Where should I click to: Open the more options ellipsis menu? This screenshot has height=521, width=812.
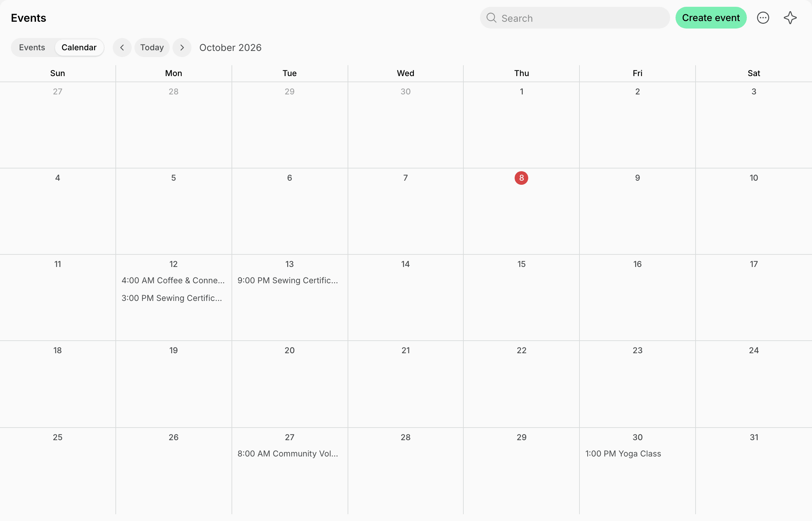763,18
